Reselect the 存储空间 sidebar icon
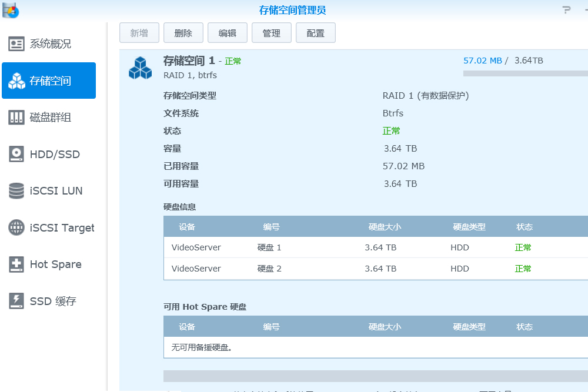The width and height of the screenshot is (588, 392). [x=16, y=81]
